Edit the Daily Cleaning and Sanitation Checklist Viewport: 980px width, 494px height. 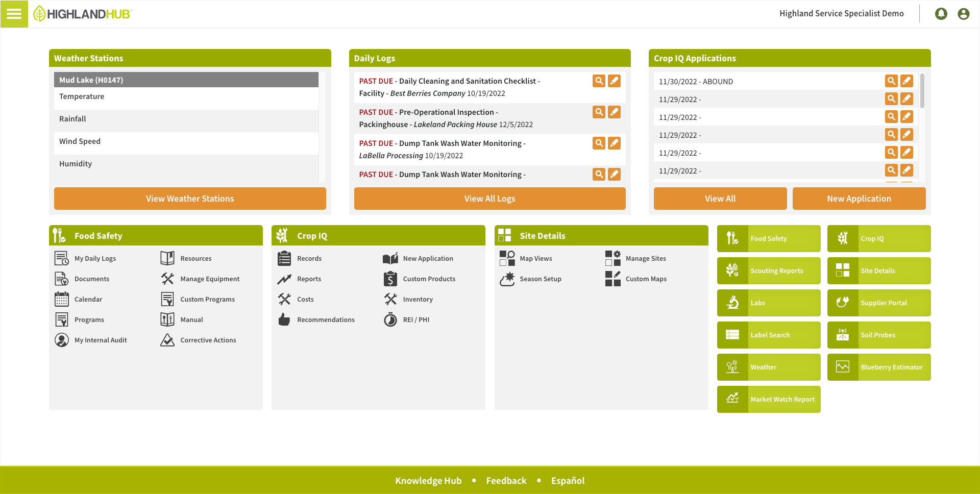[614, 81]
